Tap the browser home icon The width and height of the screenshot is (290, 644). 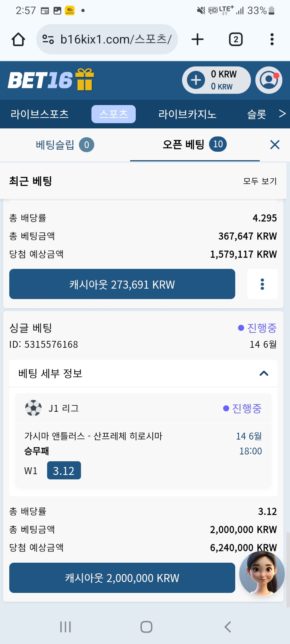point(19,39)
